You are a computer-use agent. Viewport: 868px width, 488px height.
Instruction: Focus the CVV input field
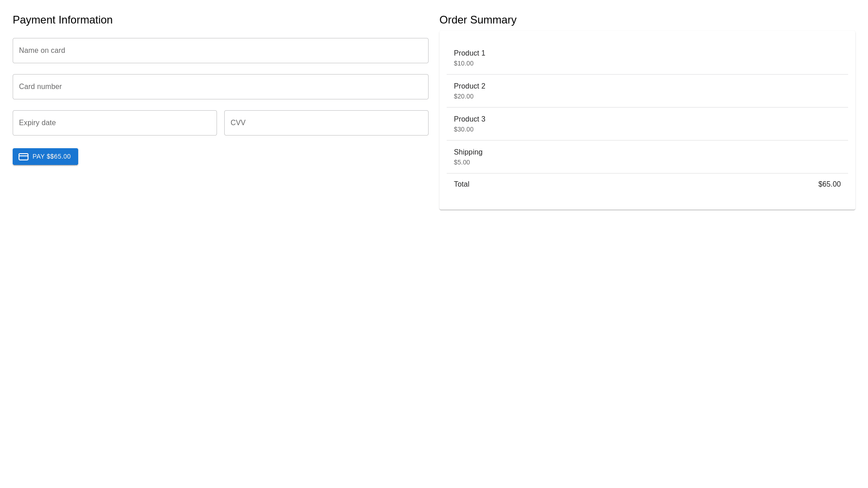click(326, 123)
